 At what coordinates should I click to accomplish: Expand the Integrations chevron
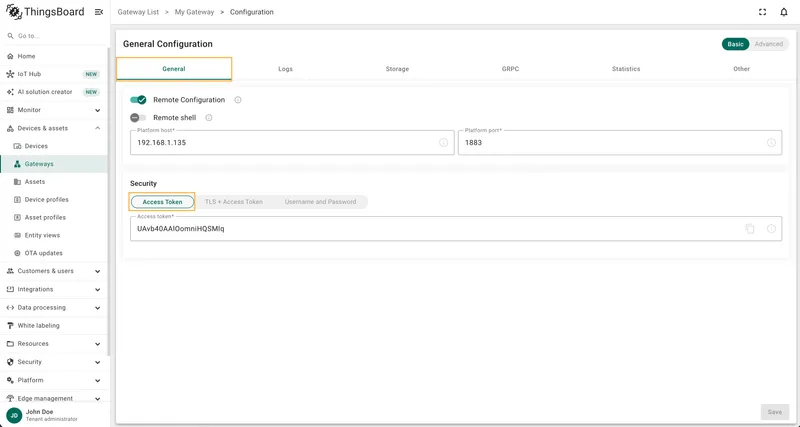(97, 289)
